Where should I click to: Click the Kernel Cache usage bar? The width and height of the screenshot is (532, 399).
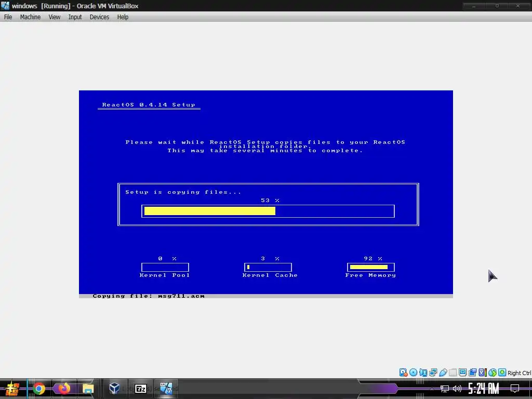pos(268,267)
